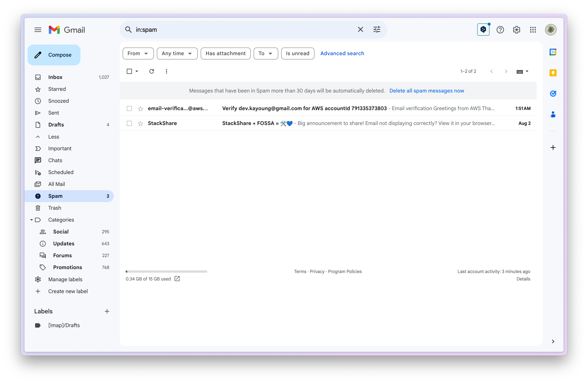
Task: Open Google Calendar side panel icon
Action: 553,52
